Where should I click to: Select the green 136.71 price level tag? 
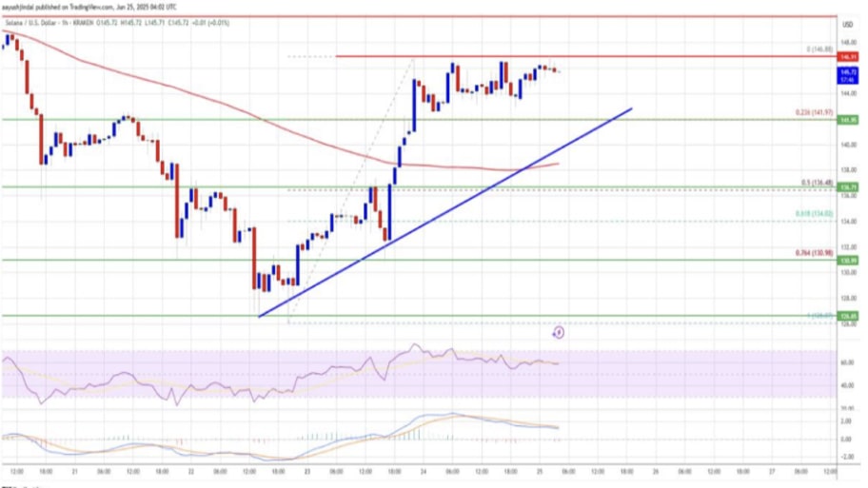tap(849, 187)
